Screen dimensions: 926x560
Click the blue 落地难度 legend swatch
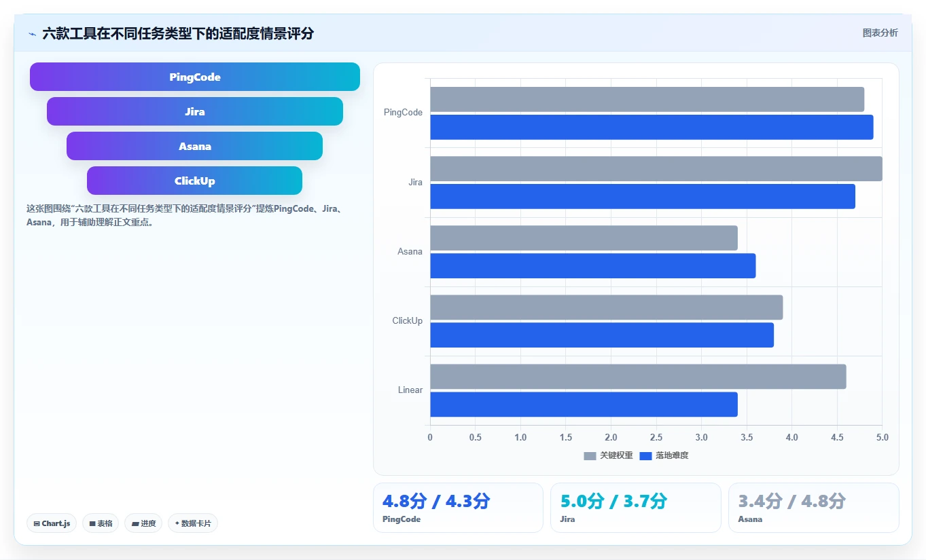645,456
